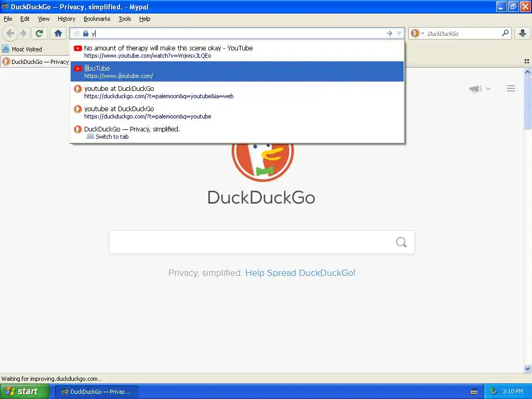This screenshot has height=399, width=532.
Task: Reload the current page
Action: 39,33
